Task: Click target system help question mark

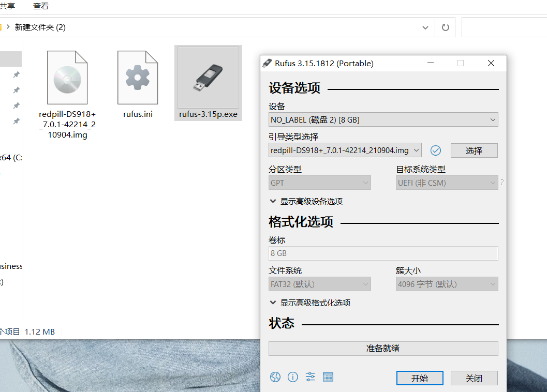Action: (x=502, y=183)
